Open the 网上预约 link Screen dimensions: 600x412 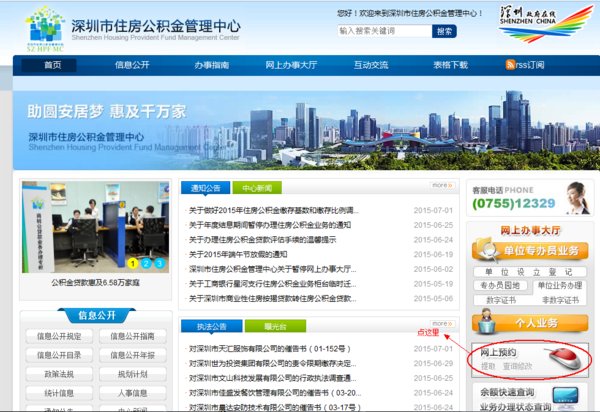coord(498,352)
